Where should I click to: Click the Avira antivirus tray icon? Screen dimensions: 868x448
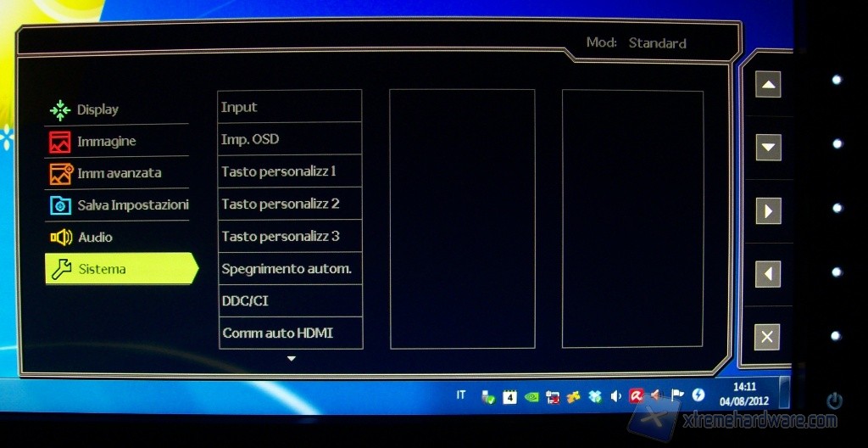[635, 395]
